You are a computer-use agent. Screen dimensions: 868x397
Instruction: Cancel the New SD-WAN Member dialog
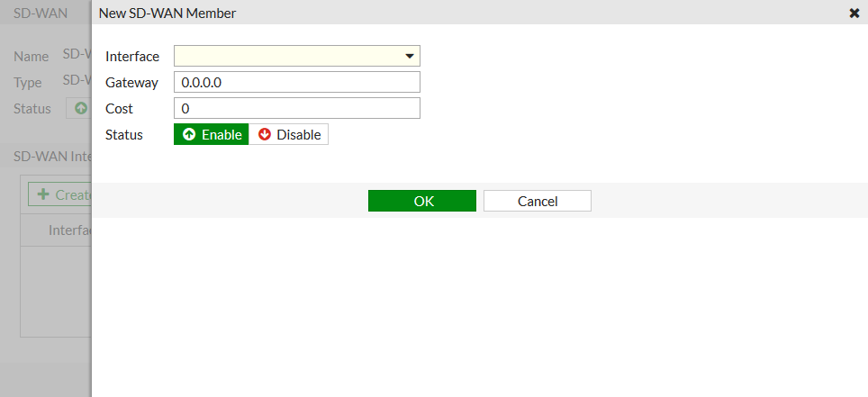pos(538,201)
